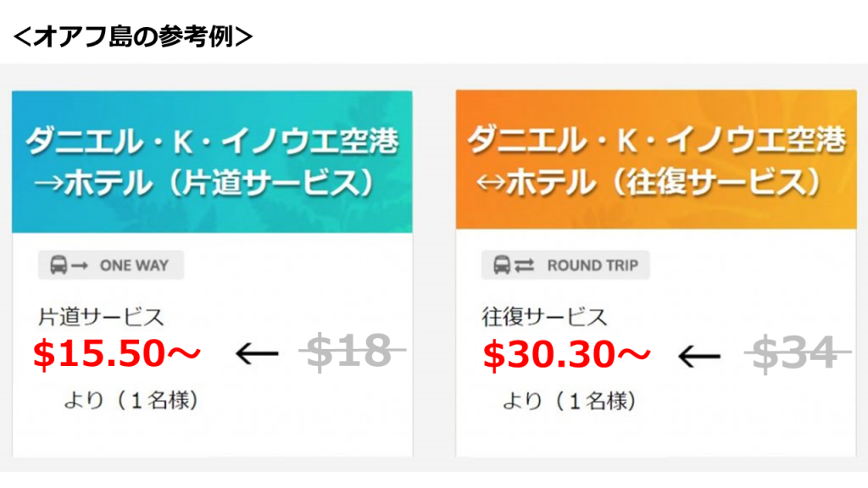Click the オアフ島の参考例 heading

coord(133,37)
